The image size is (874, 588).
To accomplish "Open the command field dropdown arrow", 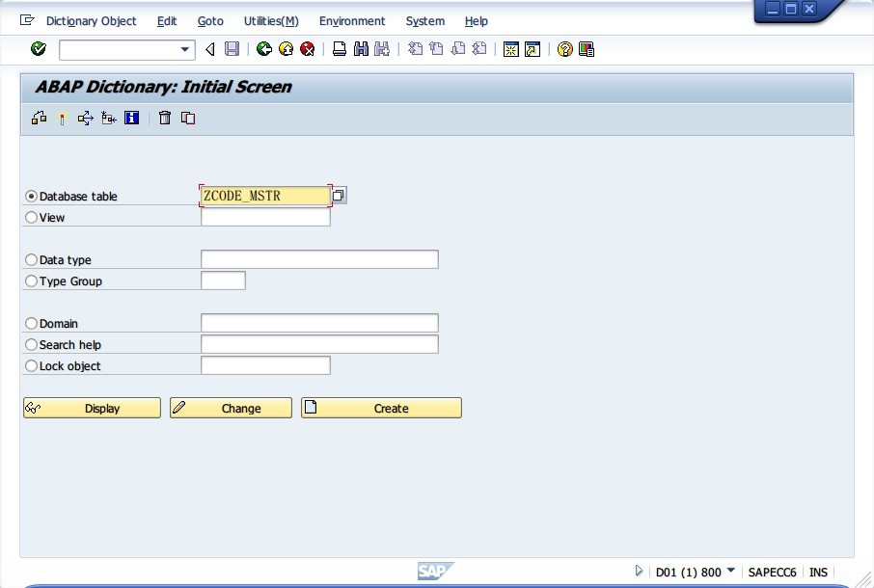I will pyautogui.click(x=185, y=49).
